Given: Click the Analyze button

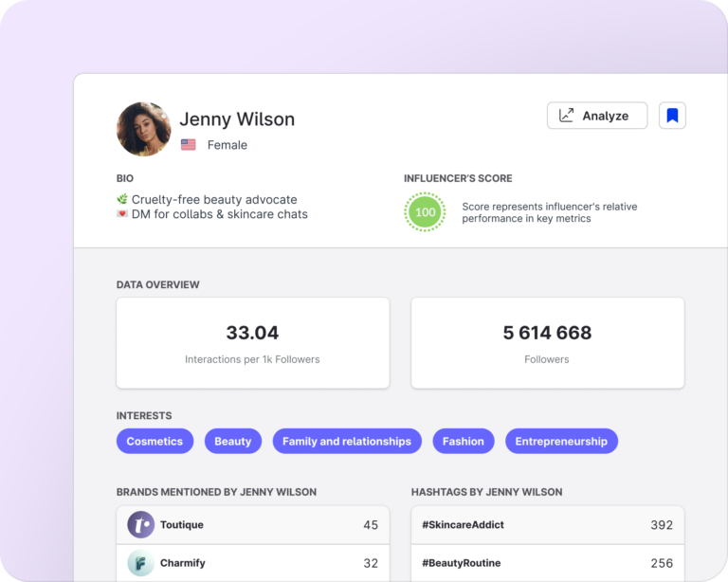Looking at the screenshot, I should pos(597,116).
